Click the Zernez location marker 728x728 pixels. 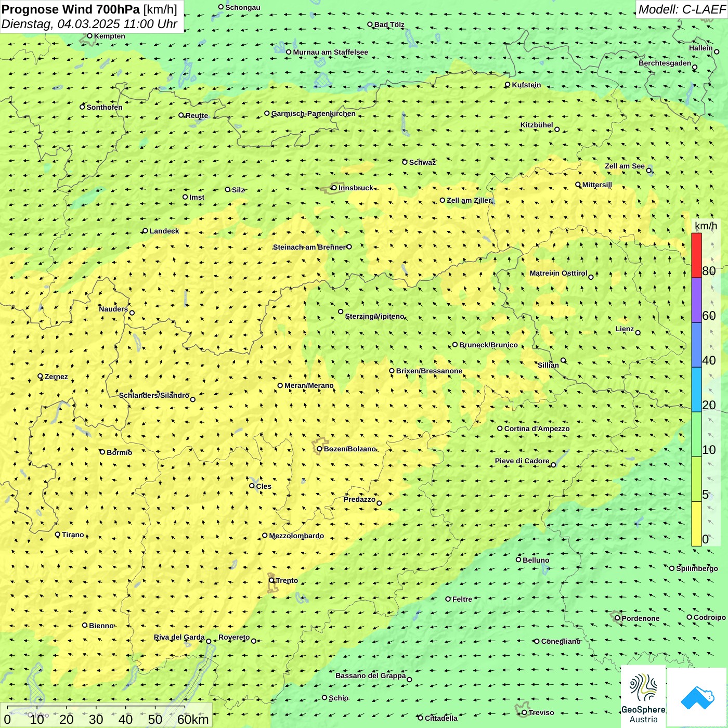40,376
